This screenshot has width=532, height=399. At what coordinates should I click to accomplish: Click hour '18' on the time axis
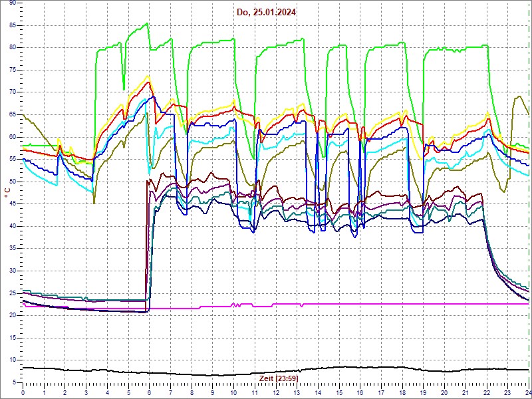(403, 392)
